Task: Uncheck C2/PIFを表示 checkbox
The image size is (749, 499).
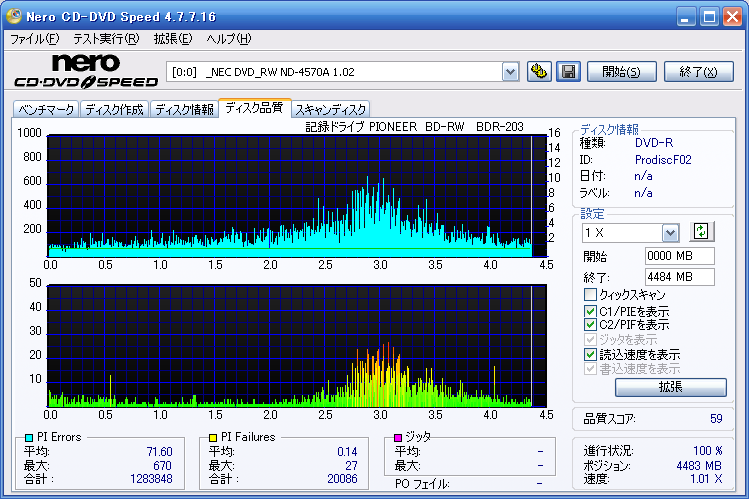Action: click(x=590, y=325)
